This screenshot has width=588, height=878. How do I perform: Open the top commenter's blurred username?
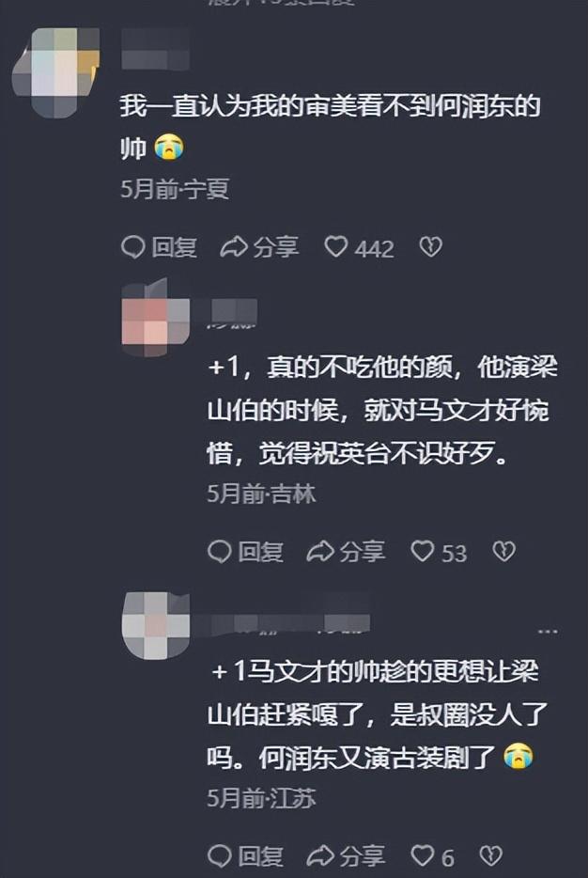tap(155, 50)
